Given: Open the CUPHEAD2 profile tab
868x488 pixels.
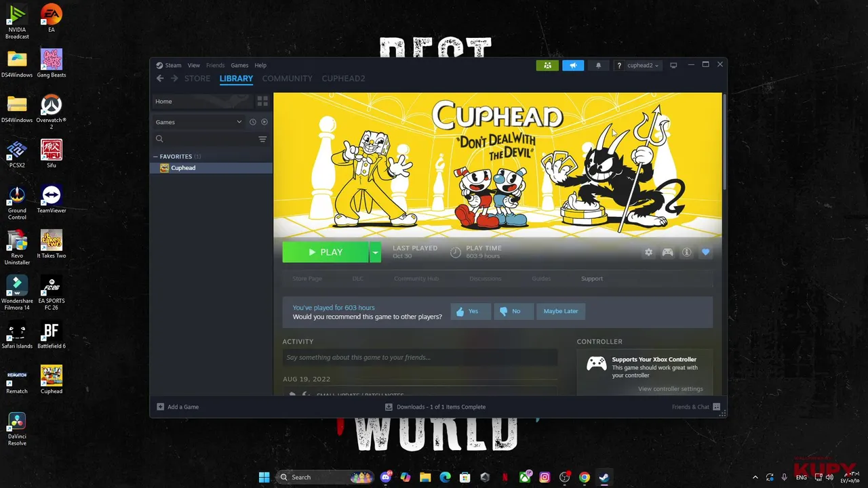Looking at the screenshot, I should click(x=343, y=79).
